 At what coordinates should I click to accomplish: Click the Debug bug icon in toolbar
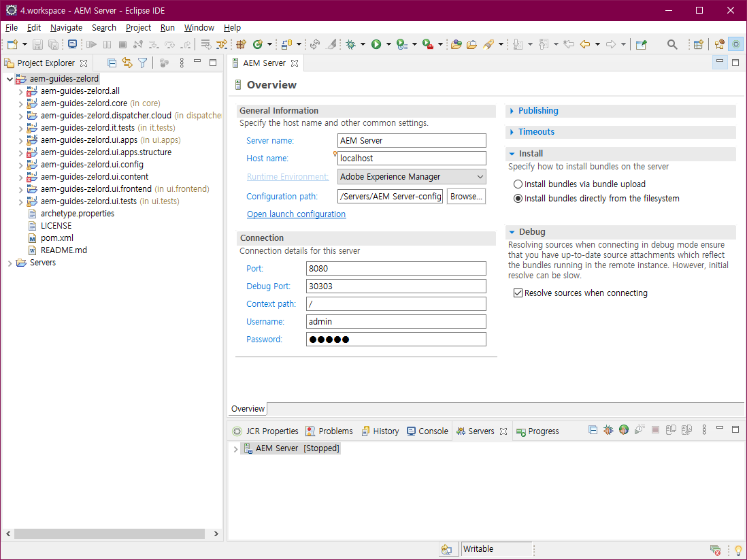click(351, 44)
